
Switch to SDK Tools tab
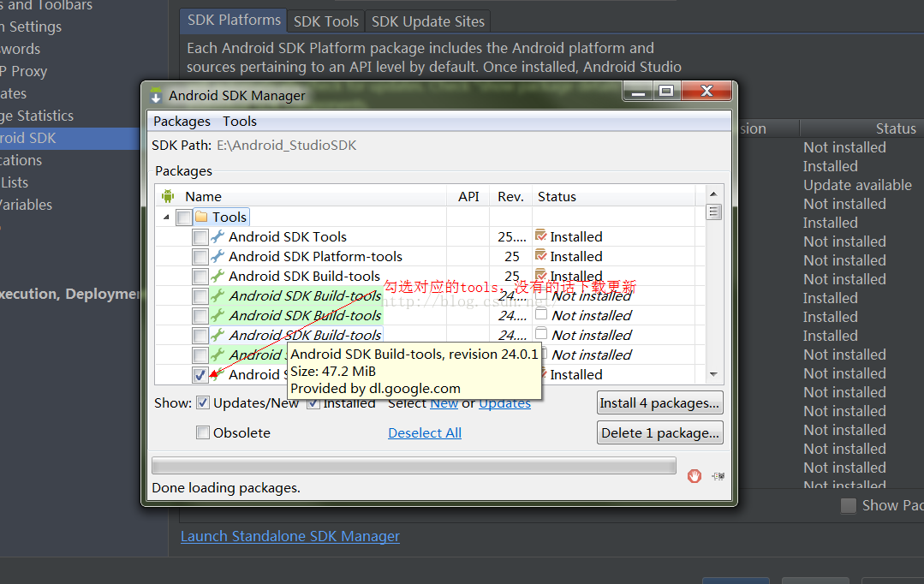[x=326, y=21]
